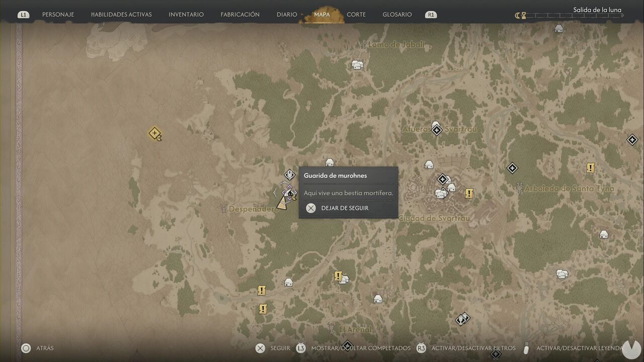Select the double diamond marker east of El Arenal
This screenshot has width=644, height=362.
point(462,319)
